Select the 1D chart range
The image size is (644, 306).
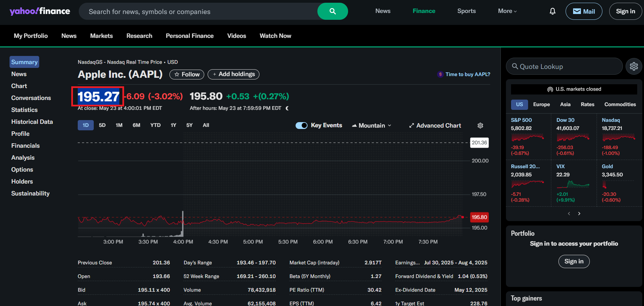click(86, 125)
